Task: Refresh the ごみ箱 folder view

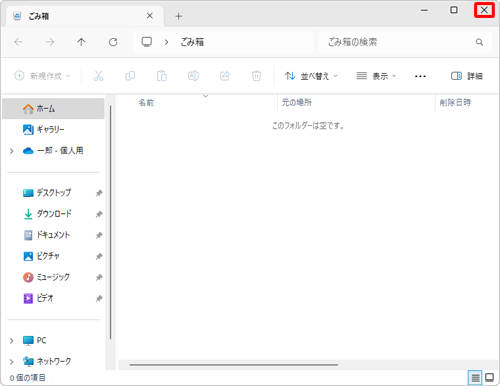Action: pos(113,42)
